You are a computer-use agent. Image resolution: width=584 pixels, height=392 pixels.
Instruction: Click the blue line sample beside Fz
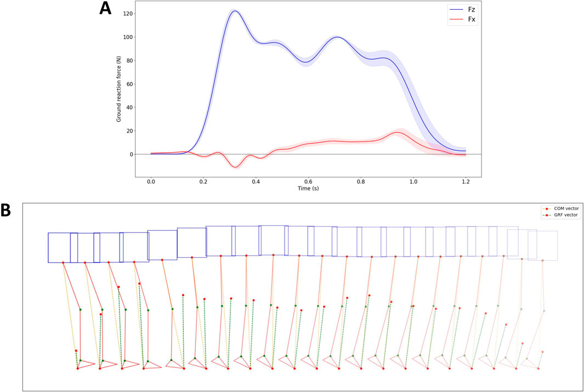[457, 10]
